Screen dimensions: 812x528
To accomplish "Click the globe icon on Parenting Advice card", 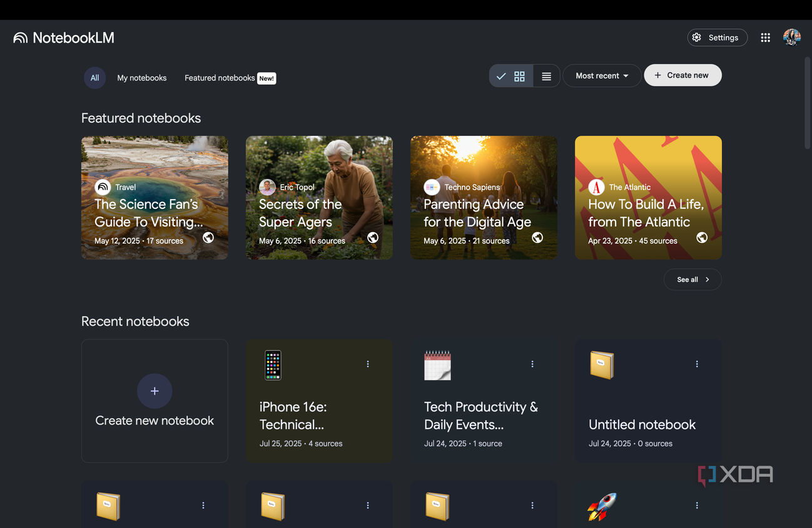I will pyautogui.click(x=537, y=238).
